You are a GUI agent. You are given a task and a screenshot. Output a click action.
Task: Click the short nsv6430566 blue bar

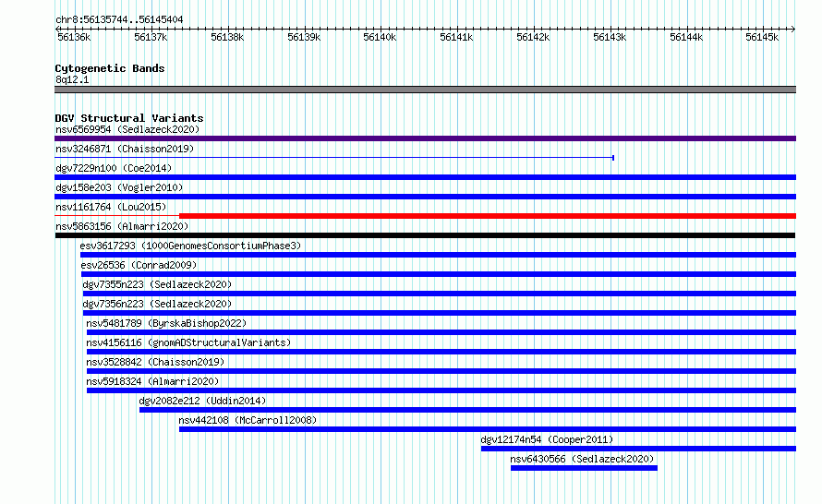[584, 468]
